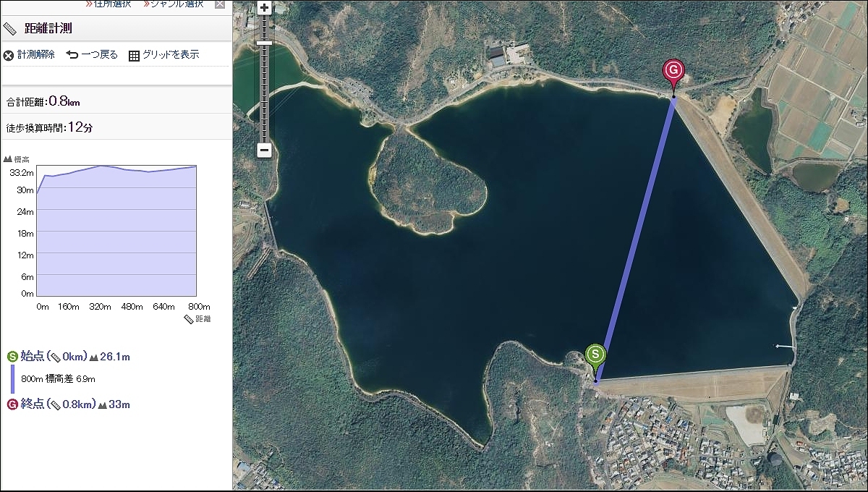Click the elevation profile chart
868x492 pixels.
tap(116, 232)
